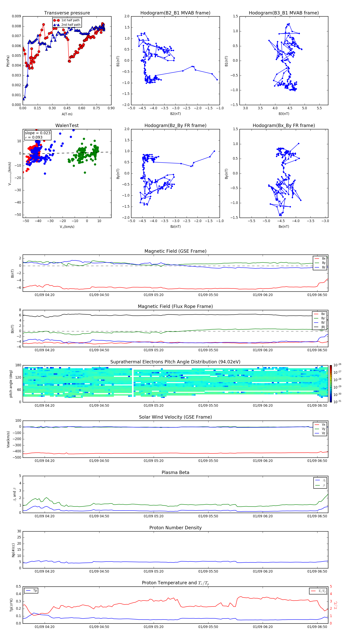The image size is (351, 644).
Task: Click the "Solar Wind Velocity (GSE Frame)" title
Action: (x=175, y=417)
